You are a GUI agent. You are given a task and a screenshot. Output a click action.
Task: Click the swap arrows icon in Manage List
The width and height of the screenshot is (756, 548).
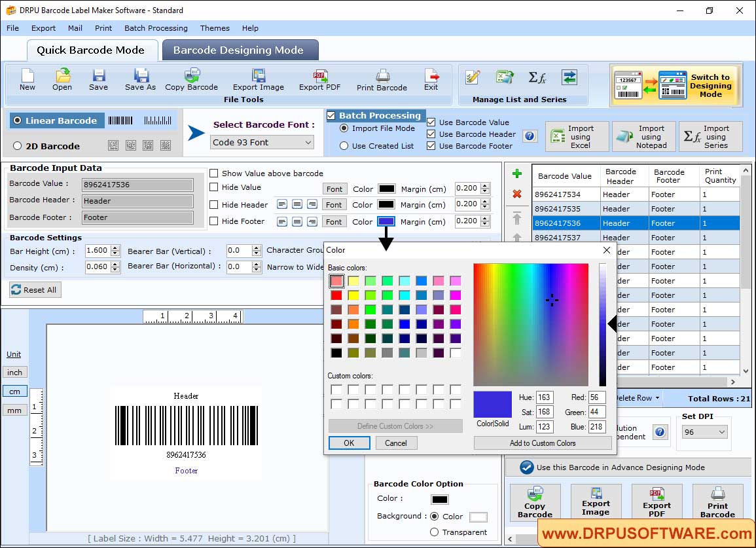(x=569, y=77)
